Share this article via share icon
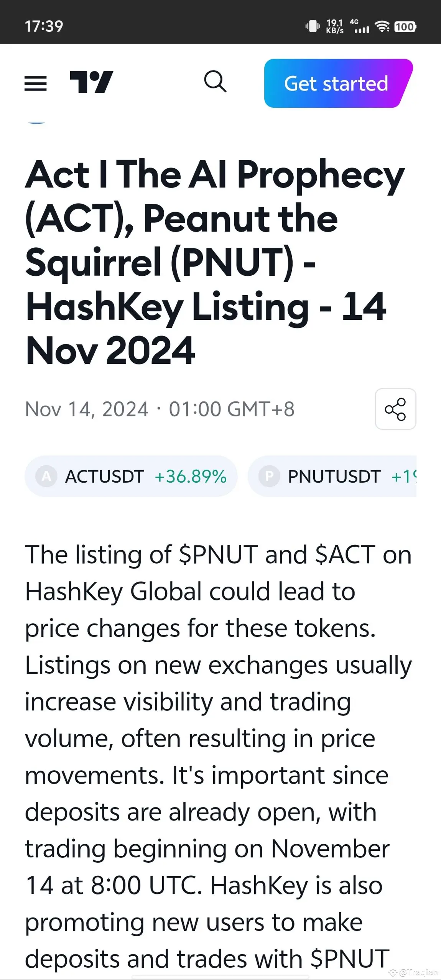 click(395, 409)
